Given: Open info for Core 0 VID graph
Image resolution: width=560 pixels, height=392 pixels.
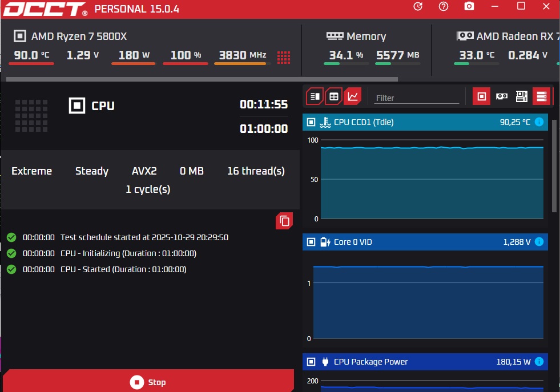Looking at the screenshot, I should pyautogui.click(x=539, y=242).
